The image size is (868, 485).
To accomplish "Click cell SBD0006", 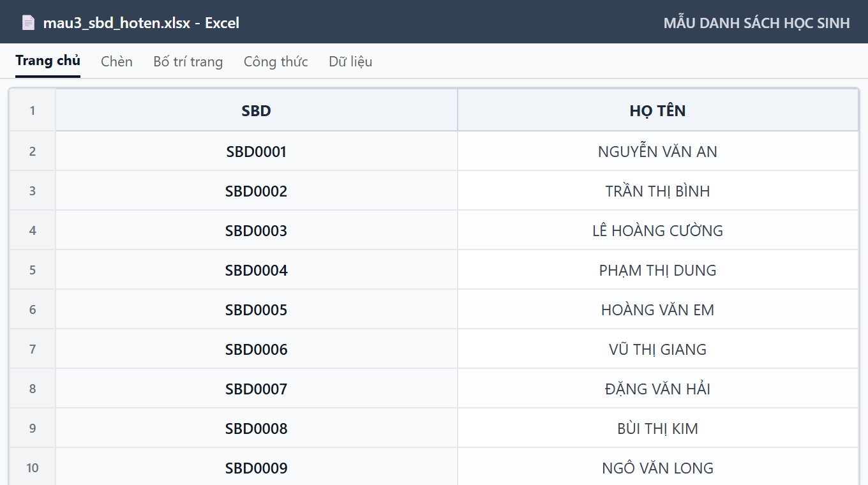I will pos(257,349).
